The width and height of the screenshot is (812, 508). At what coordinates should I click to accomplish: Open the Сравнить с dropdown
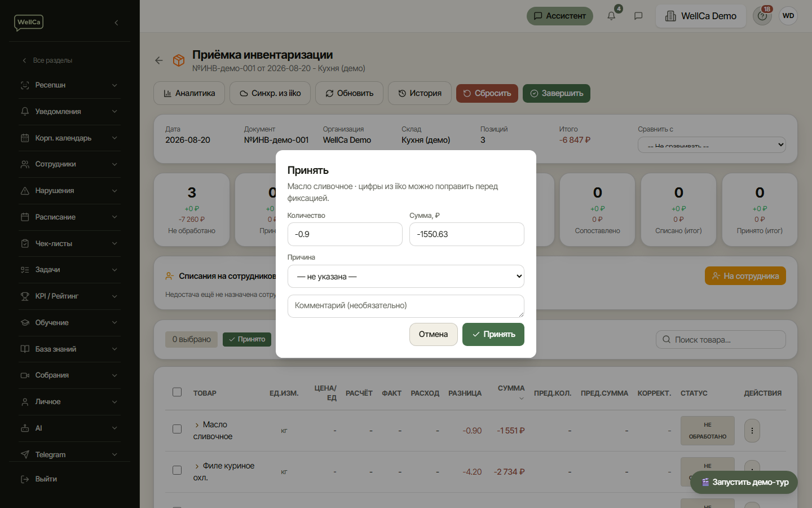pyautogui.click(x=712, y=144)
